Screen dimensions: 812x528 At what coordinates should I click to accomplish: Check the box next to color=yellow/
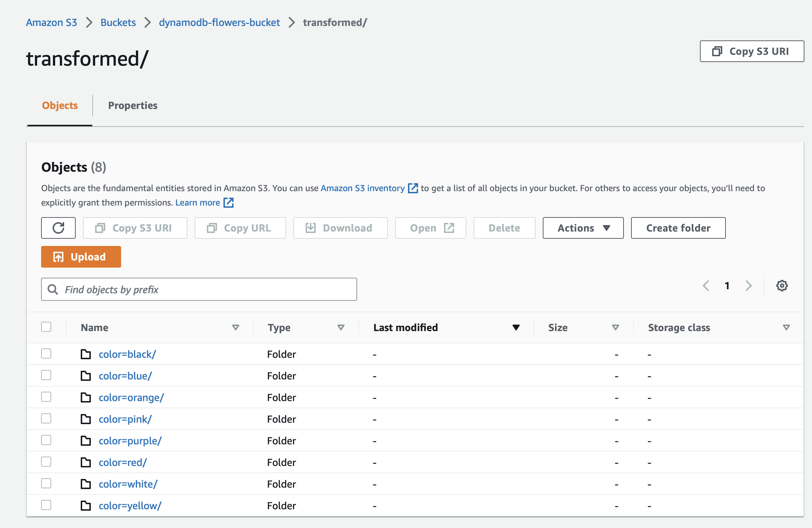[46, 505]
